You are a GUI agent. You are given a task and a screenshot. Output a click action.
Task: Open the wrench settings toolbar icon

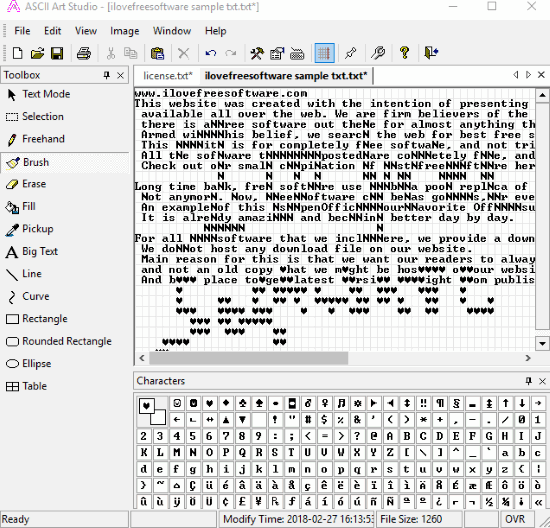(378, 53)
